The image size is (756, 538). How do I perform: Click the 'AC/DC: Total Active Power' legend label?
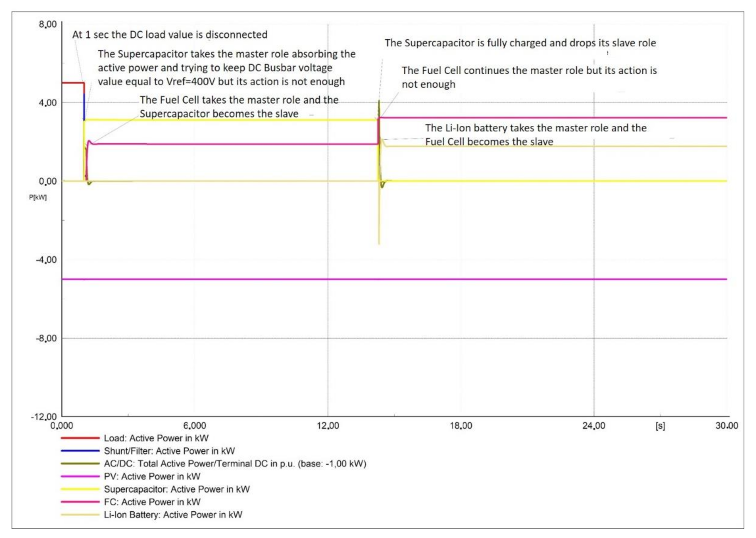235,464
